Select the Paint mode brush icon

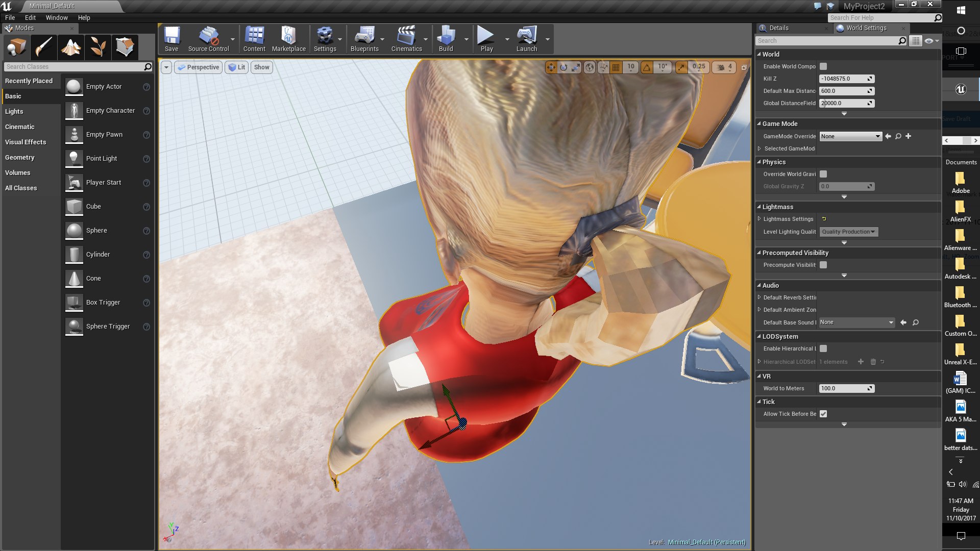pyautogui.click(x=43, y=47)
